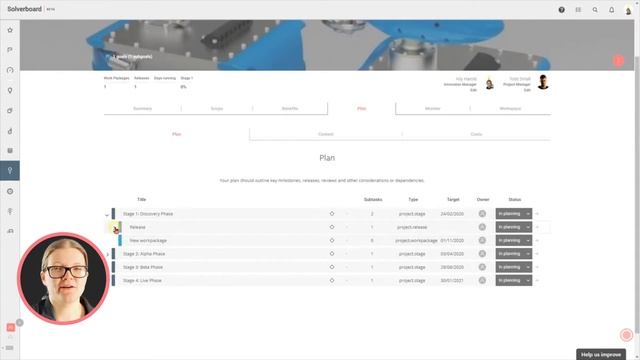Open the gauge dashboard icon in sidebar
640x360 pixels.
(x=10, y=70)
